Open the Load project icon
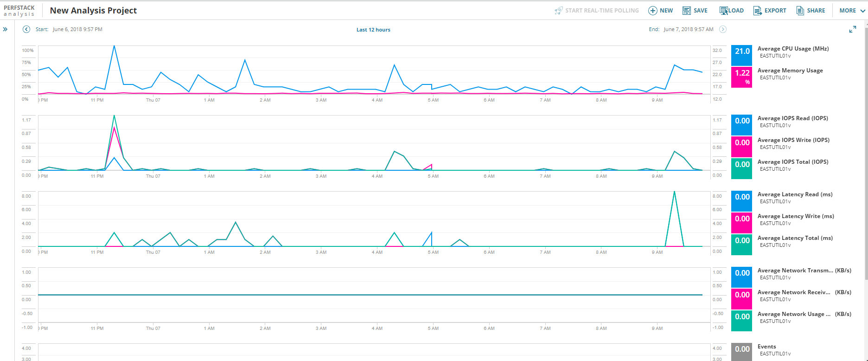 click(x=723, y=11)
